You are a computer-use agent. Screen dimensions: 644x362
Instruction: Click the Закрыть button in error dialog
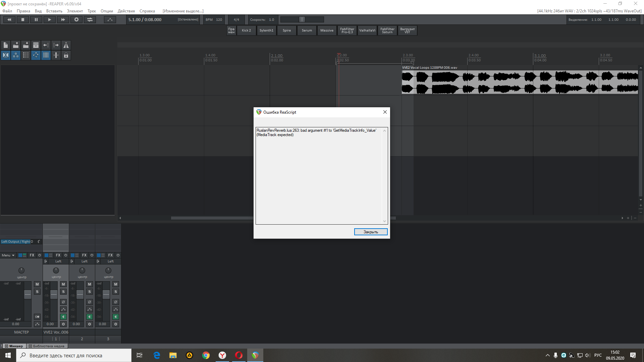pos(371,232)
